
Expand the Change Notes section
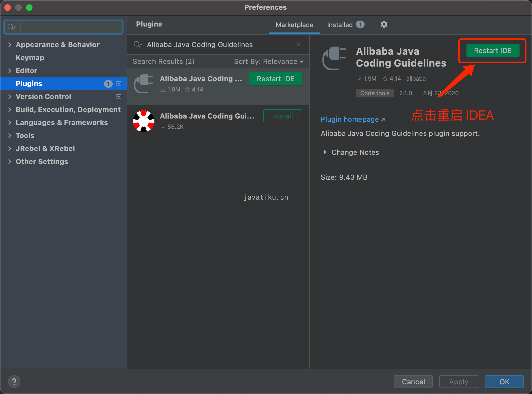coord(325,152)
